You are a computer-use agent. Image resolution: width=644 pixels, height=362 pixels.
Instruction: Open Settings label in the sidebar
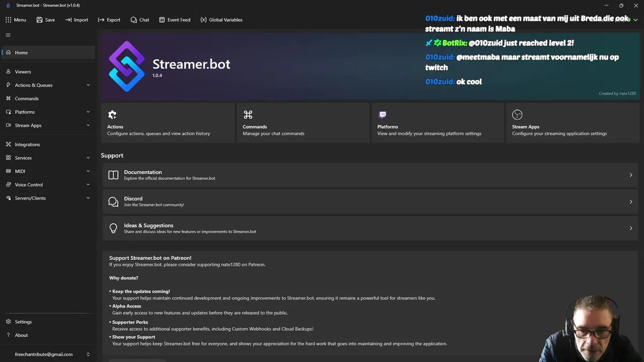[23, 322]
